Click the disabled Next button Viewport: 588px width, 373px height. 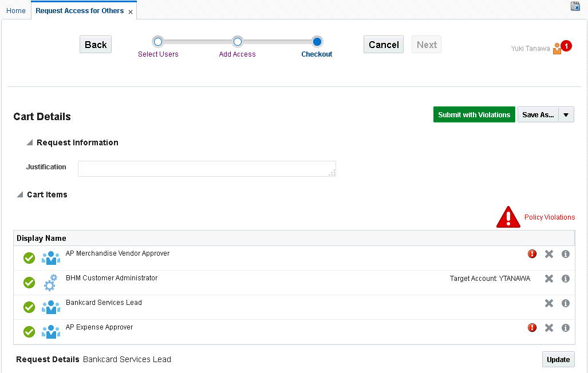427,45
